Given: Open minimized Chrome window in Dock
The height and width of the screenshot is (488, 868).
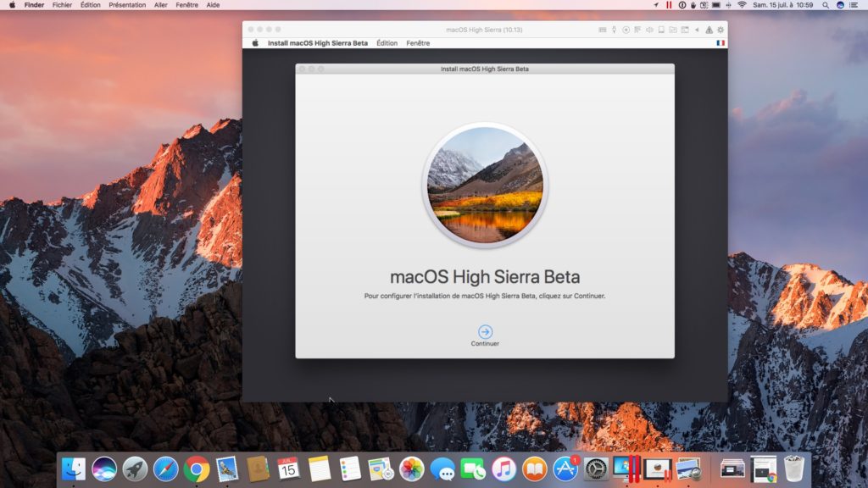Looking at the screenshot, I should tap(764, 469).
